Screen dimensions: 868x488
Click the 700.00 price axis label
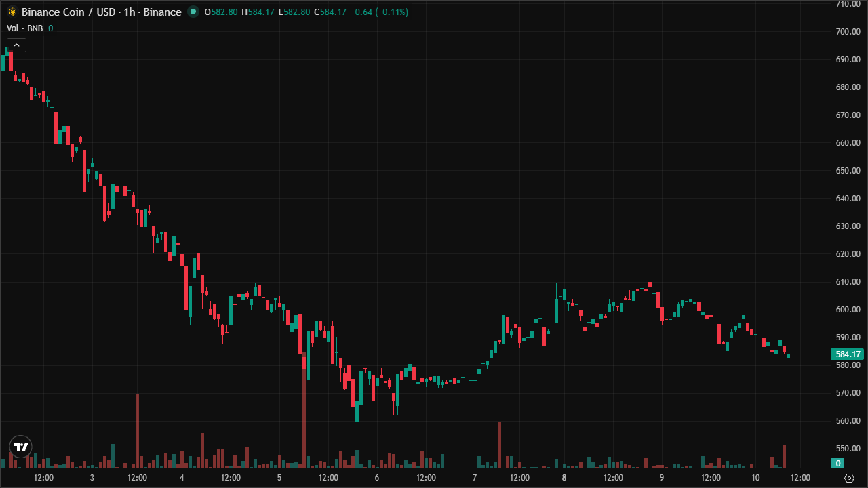[x=848, y=32]
